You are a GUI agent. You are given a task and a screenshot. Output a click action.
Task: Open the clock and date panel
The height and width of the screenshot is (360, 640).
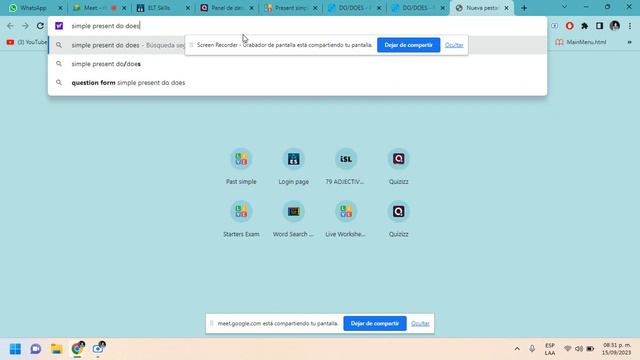point(617,349)
